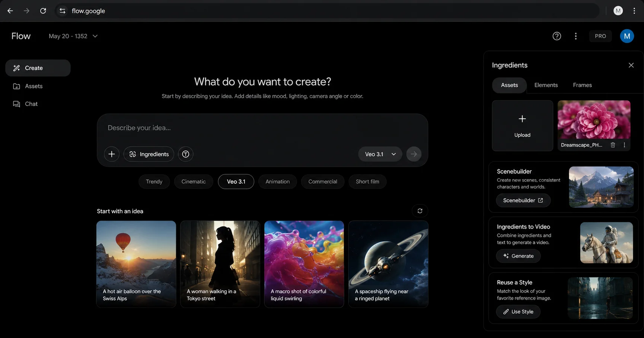Image resolution: width=644 pixels, height=338 pixels.
Task: Select the Short film chip
Action: click(x=367, y=181)
